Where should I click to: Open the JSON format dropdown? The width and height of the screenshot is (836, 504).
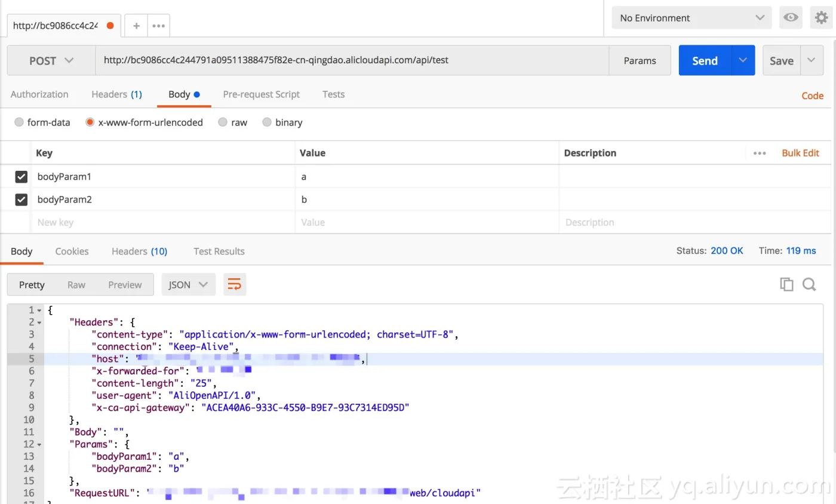188,285
